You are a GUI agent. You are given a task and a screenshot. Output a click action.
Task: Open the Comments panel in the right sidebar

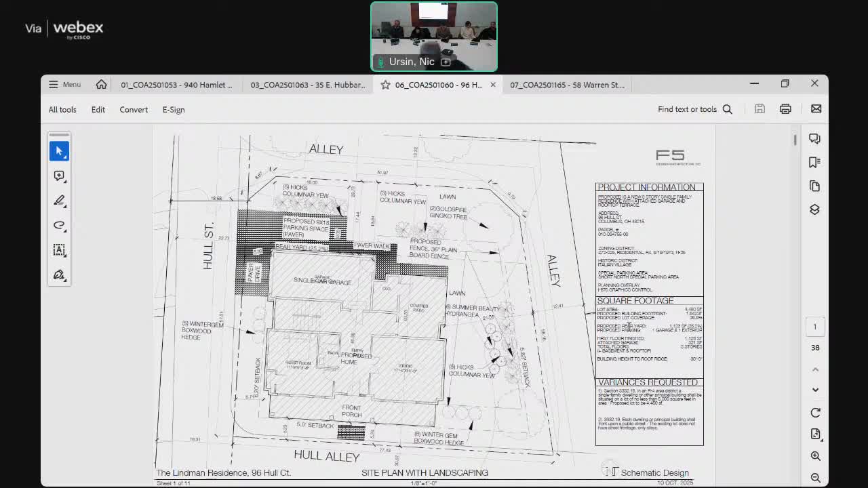pyautogui.click(x=814, y=138)
